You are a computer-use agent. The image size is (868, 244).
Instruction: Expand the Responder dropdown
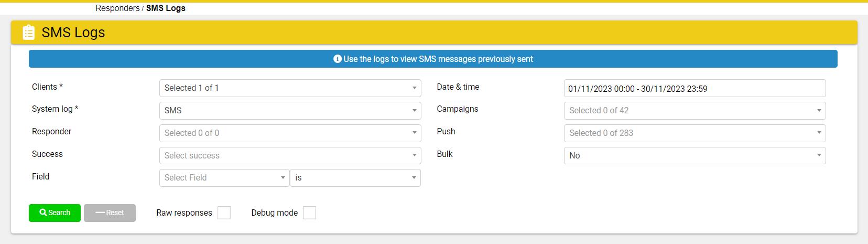click(290, 133)
